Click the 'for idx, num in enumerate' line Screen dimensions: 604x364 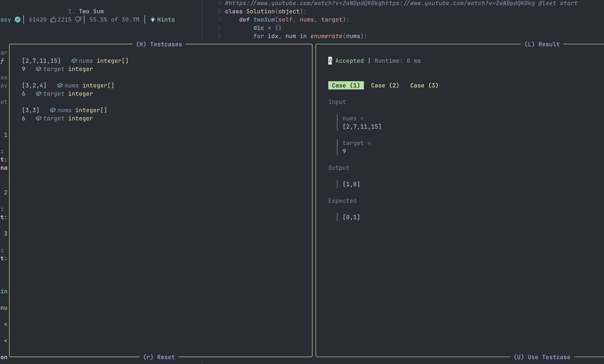coord(310,36)
